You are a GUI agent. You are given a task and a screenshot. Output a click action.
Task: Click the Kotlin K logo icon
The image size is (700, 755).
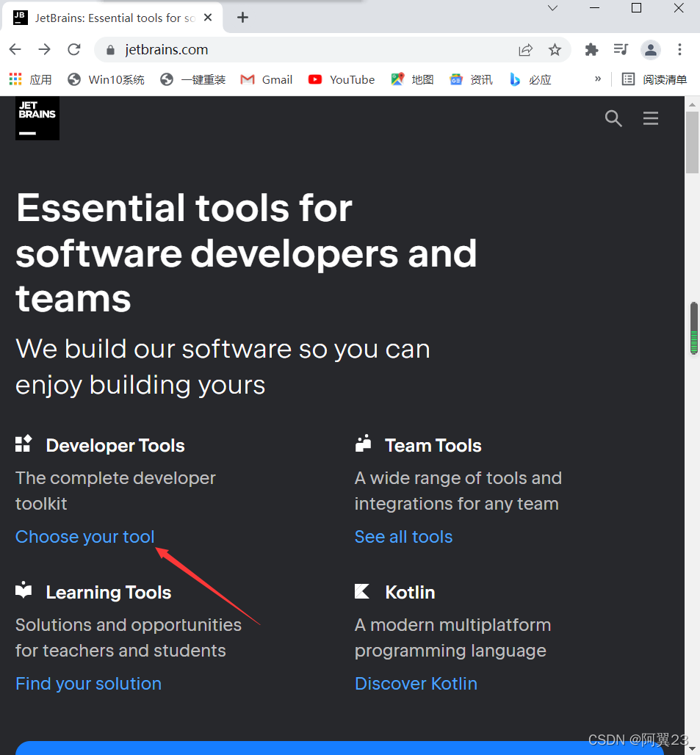pyautogui.click(x=362, y=590)
